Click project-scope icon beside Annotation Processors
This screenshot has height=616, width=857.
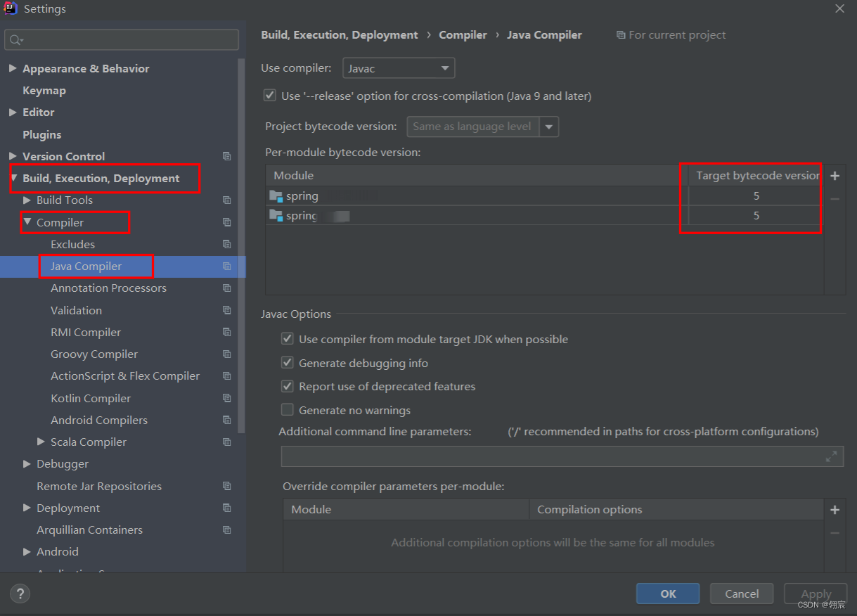coord(226,288)
